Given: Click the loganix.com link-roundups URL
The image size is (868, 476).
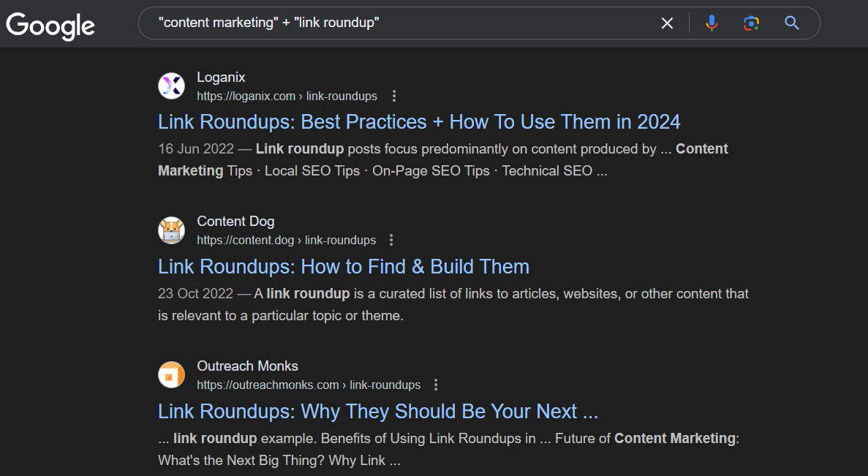Looking at the screenshot, I should click(x=287, y=97).
